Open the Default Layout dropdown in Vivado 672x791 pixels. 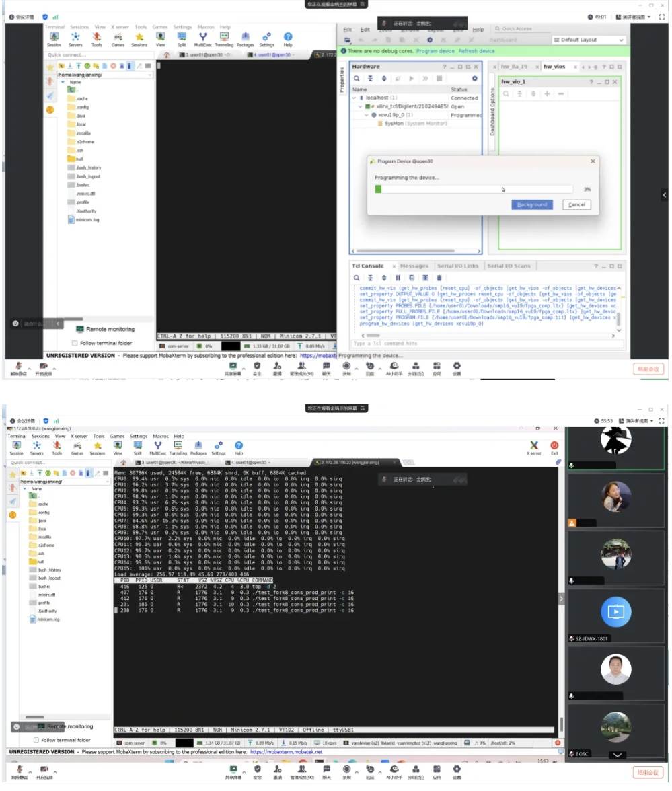coord(588,40)
